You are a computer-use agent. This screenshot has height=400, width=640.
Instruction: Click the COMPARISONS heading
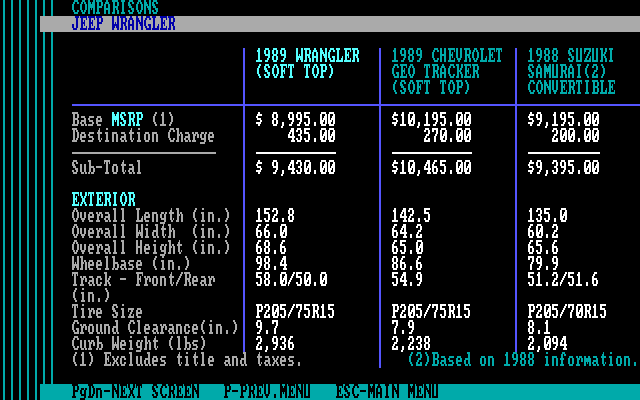click(115, 7)
